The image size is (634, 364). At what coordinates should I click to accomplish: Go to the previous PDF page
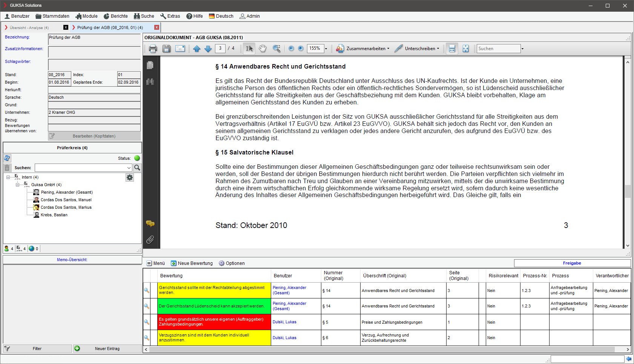(x=196, y=49)
